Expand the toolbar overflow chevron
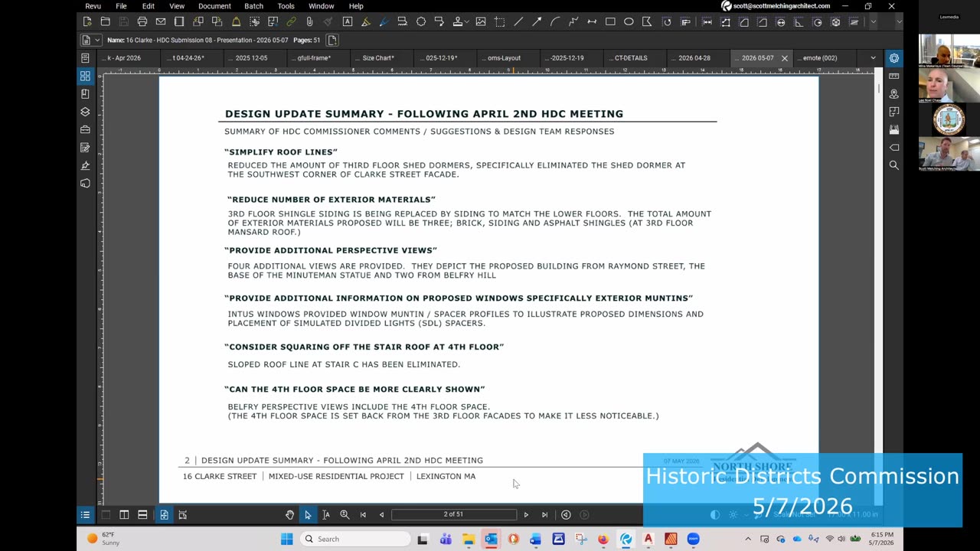The height and width of the screenshot is (551, 980). [874, 21]
